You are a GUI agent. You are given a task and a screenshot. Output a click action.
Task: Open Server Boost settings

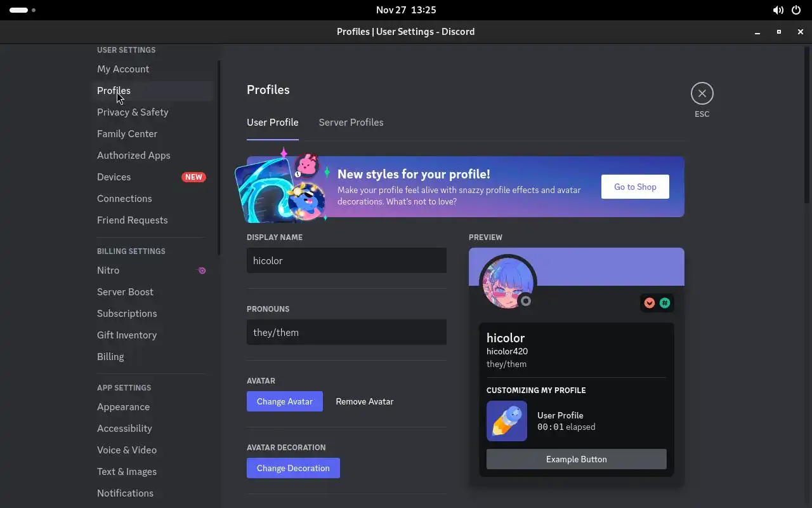151,292
